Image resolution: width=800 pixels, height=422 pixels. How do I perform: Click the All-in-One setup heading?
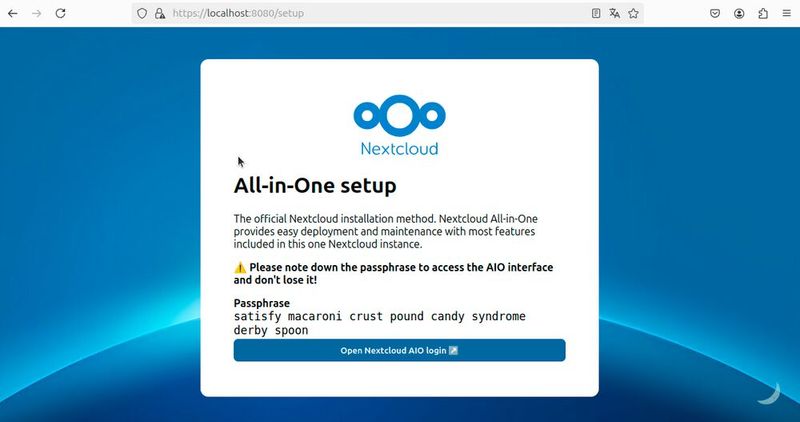point(315,185)
